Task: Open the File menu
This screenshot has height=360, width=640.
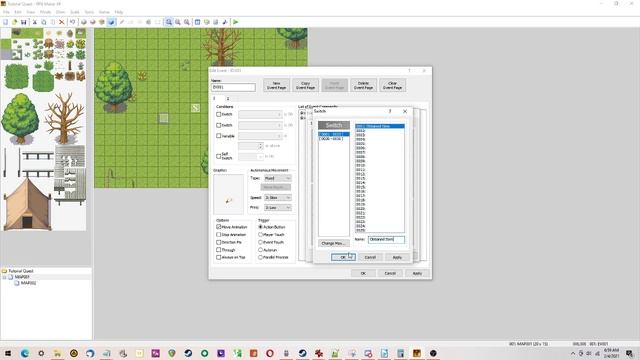Action: click(6, 12)
